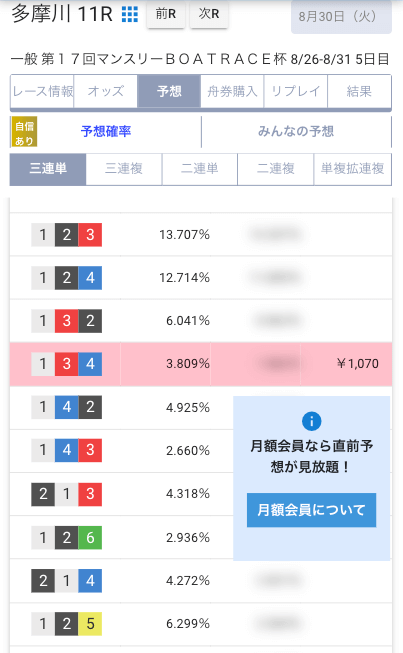The width and height of the screenshot is (403, 653).
Task: Open the リプレイ tab
Action: 296,91
